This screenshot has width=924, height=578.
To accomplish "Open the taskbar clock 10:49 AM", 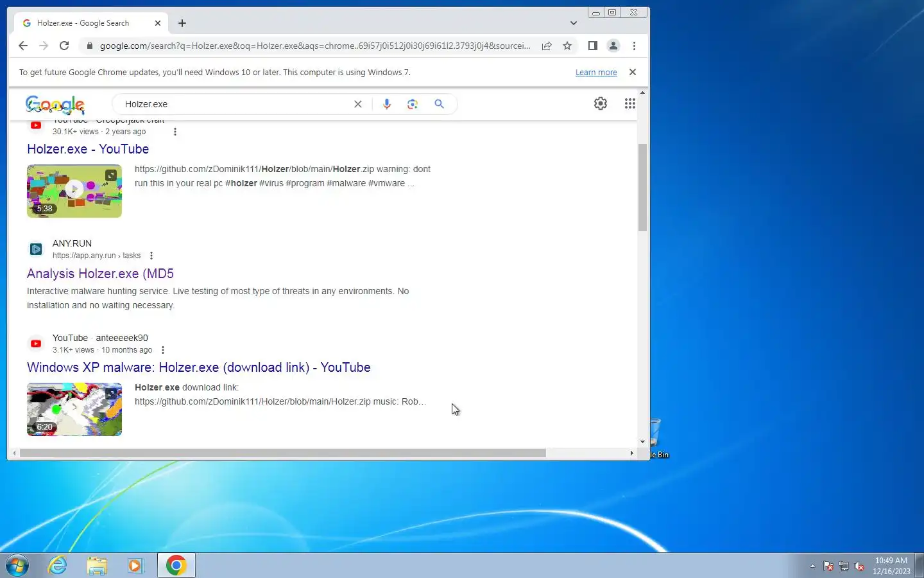I will pyautogui.click(x=891, y=566).
